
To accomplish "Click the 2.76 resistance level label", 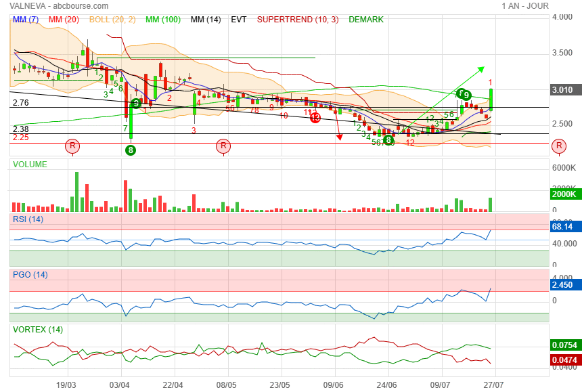I will (21, 103).
